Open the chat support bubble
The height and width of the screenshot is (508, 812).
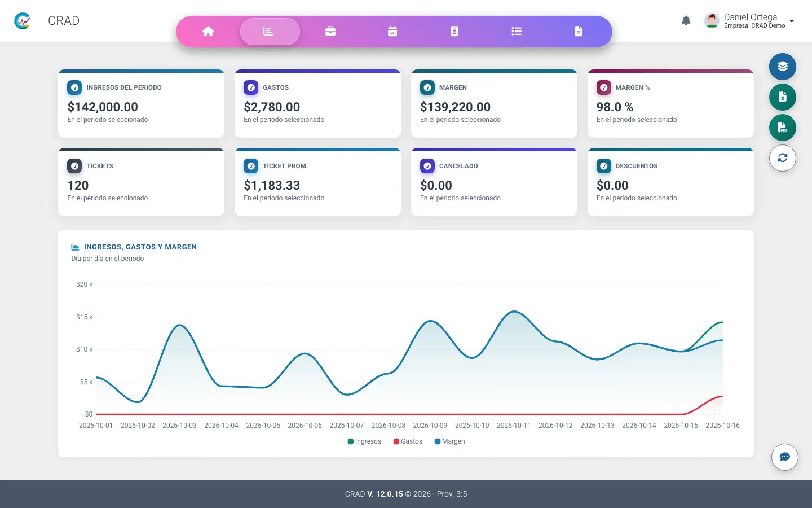(785, 457)
